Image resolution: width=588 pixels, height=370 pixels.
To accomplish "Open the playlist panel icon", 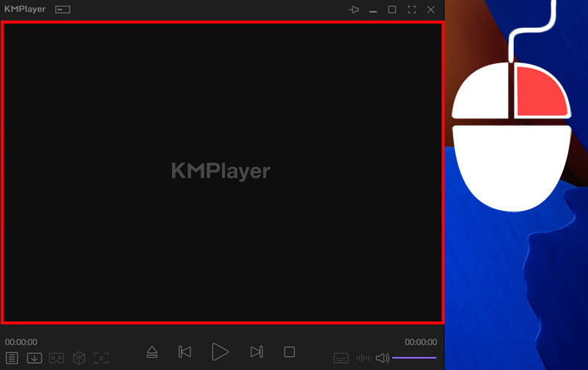I will click(12, 358).
